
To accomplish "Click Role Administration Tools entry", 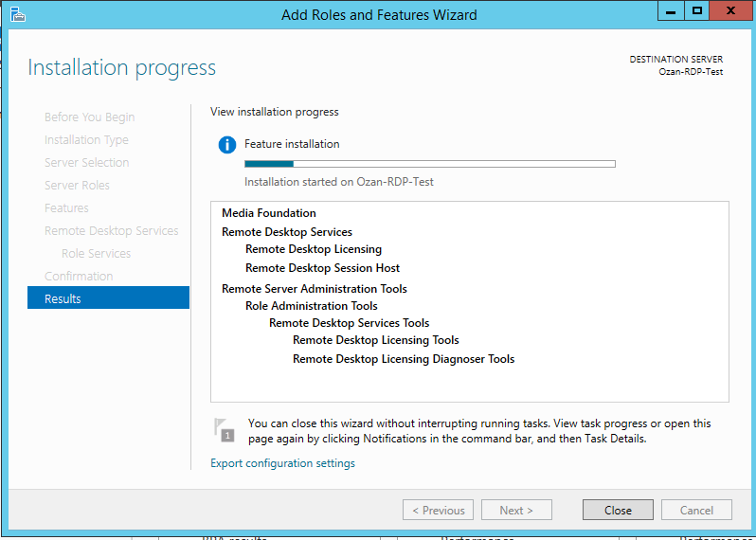I will pyautogui.click(x=311, y=306).
